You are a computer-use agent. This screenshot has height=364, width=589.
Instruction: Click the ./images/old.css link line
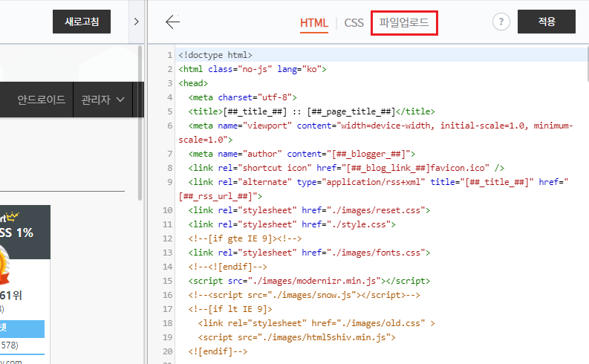pos(316,323)
